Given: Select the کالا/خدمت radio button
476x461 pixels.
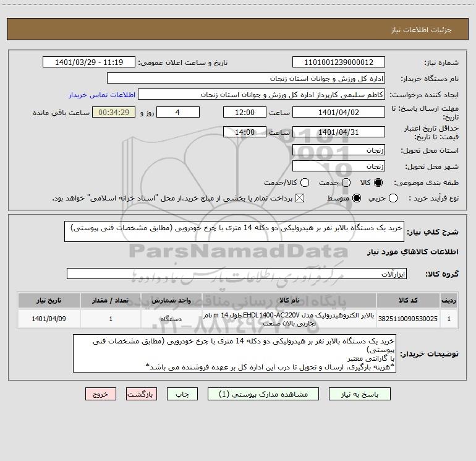Looking at the screenshot, I should (x=305, y=183).
